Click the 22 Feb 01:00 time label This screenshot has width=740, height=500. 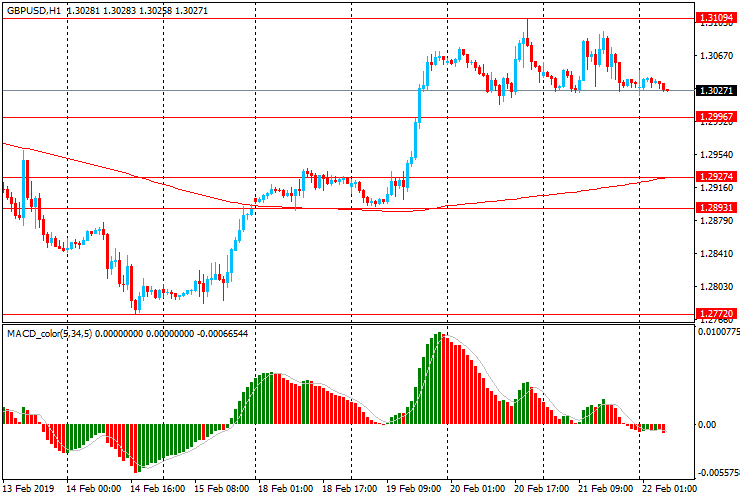[x=669, y=489]
